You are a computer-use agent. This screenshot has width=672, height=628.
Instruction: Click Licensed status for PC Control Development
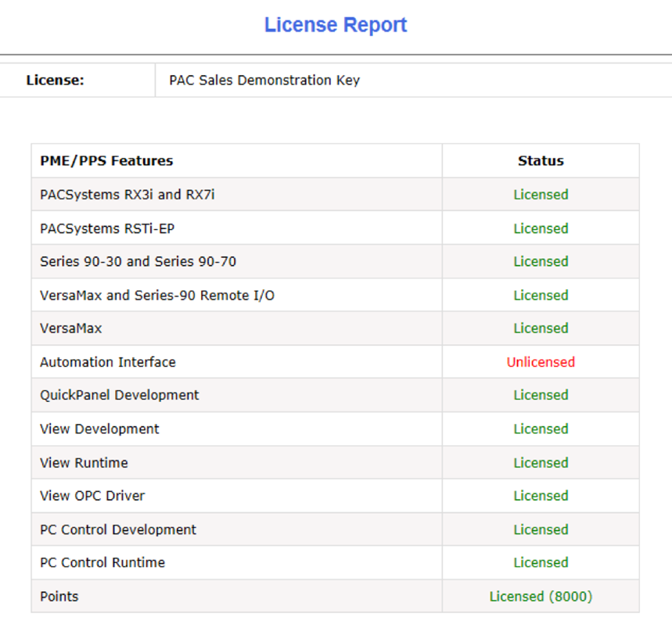tap(541, 529)
